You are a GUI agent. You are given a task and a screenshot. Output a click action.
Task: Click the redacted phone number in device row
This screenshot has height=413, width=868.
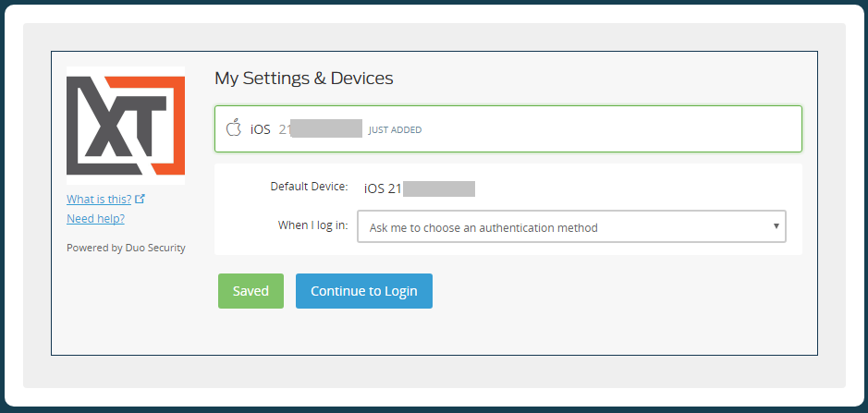[325, 129]
